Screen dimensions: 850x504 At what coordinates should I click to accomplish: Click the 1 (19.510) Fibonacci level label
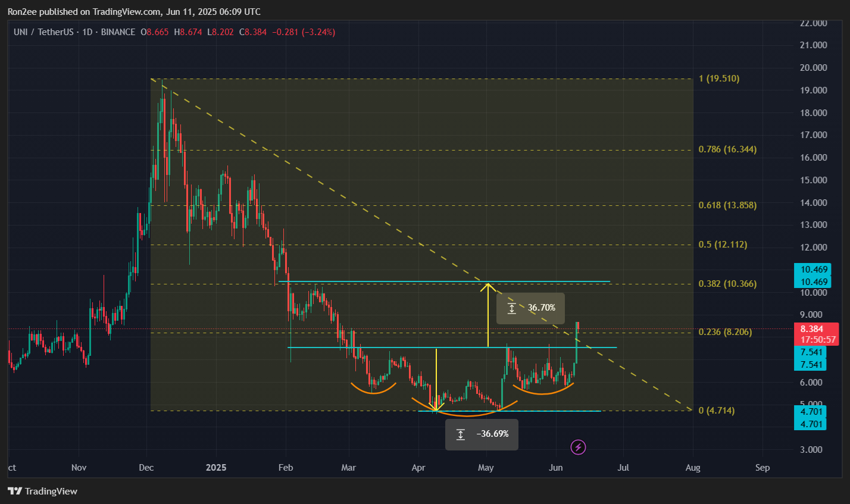coord(719,79)
